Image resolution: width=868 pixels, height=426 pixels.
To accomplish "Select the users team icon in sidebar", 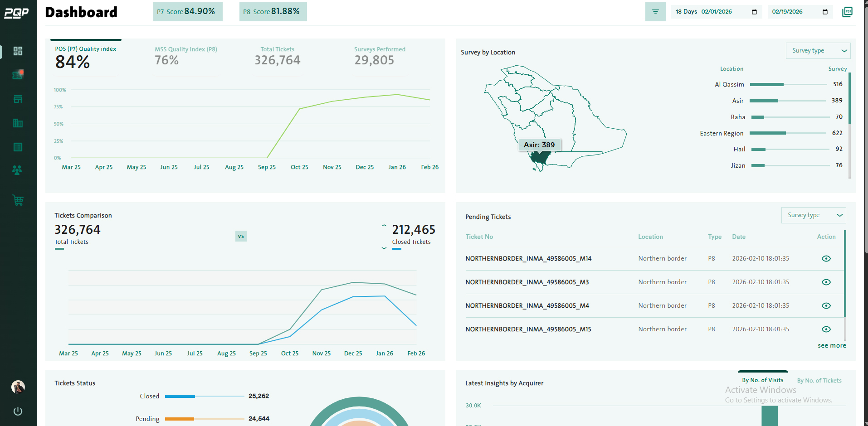I will point(18,170).
